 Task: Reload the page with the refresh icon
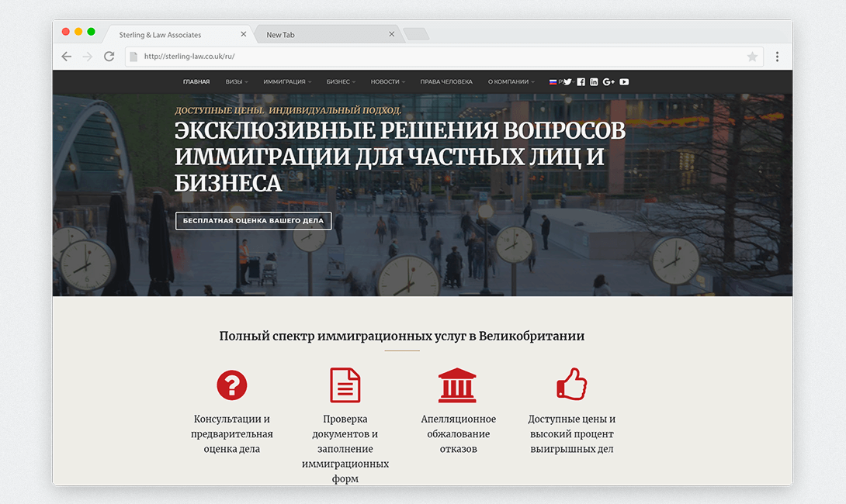(x=109, y=56)
